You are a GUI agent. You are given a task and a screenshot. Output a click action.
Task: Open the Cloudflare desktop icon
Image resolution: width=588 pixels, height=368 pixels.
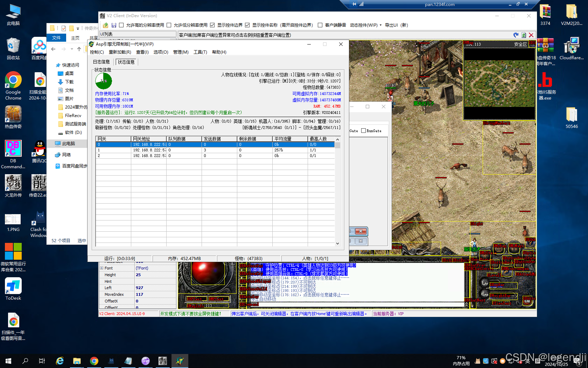point(572,49)
